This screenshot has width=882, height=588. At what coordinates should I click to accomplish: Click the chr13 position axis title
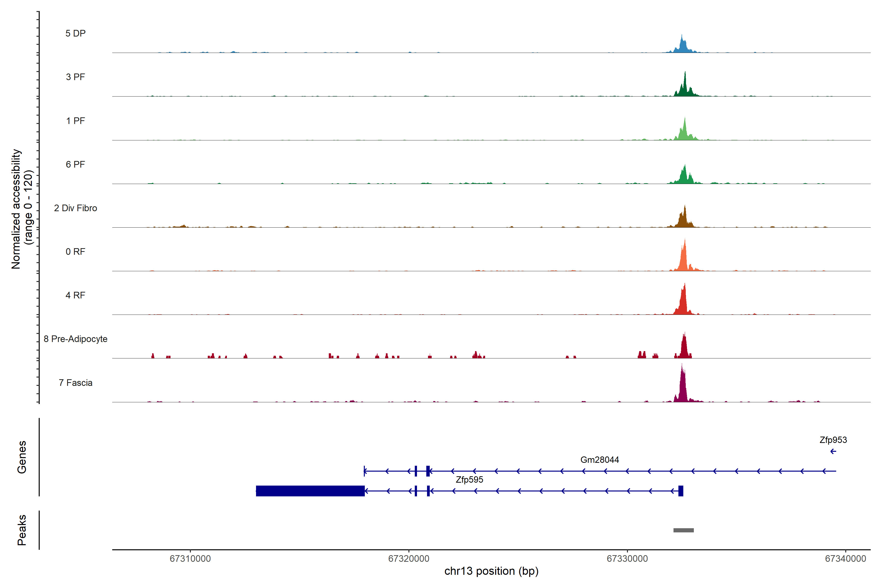[x=491, y=571]
